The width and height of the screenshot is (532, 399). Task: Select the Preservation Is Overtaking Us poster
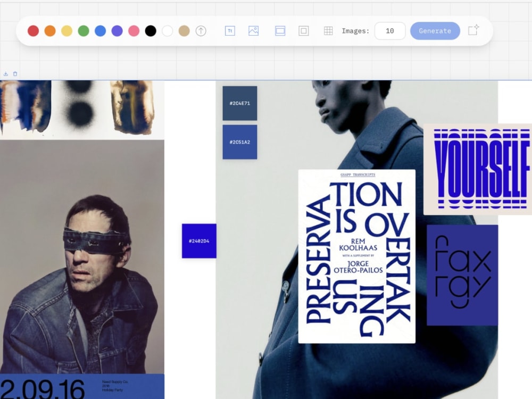356,256
